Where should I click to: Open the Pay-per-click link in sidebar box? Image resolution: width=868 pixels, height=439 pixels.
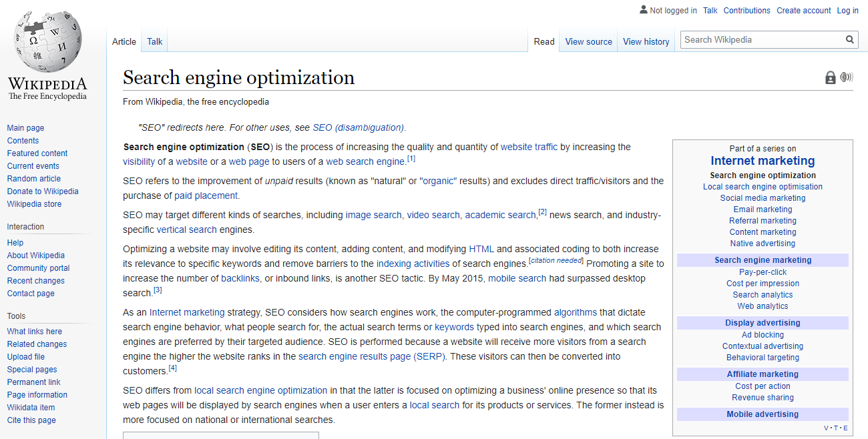(763, 272)
